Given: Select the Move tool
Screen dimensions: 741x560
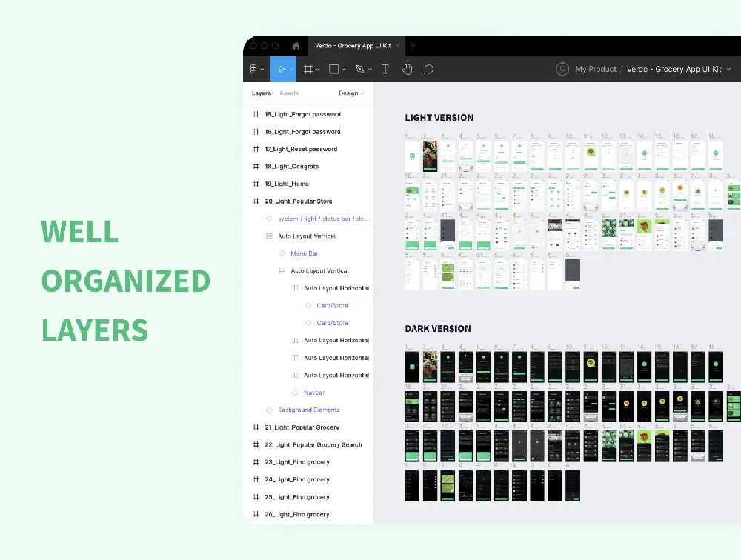Looking at the screenshot, I should 281,69.
